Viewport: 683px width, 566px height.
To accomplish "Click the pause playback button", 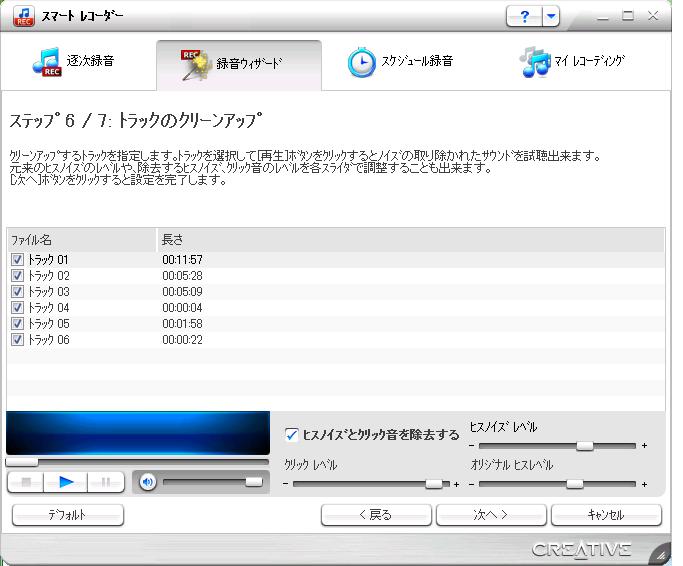I will pos(105,482).
